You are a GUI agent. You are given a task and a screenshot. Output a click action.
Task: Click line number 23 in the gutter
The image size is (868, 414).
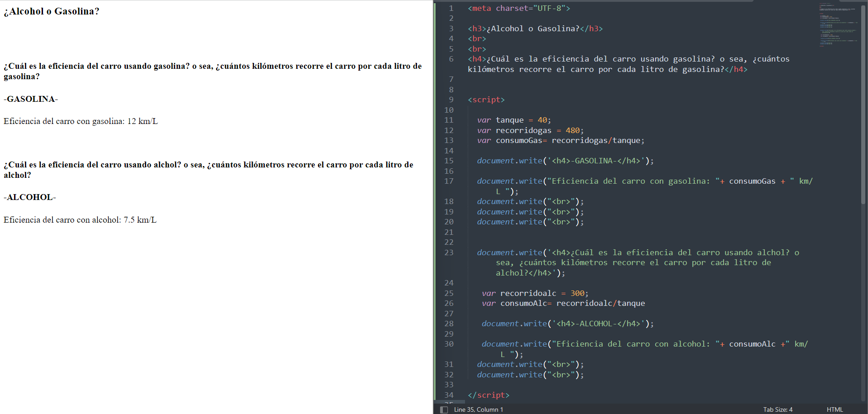pyautogui.click(x=449, y=252)
